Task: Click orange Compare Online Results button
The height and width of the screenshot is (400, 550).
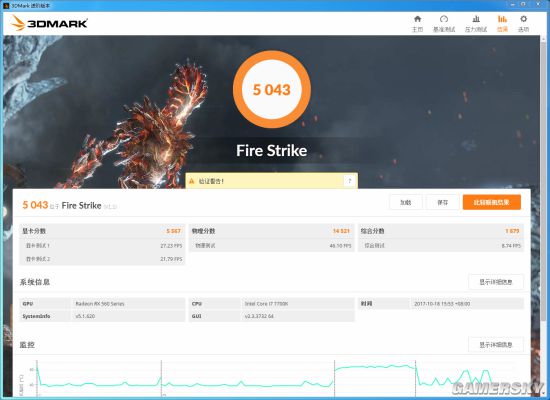Action: point(492,202)
